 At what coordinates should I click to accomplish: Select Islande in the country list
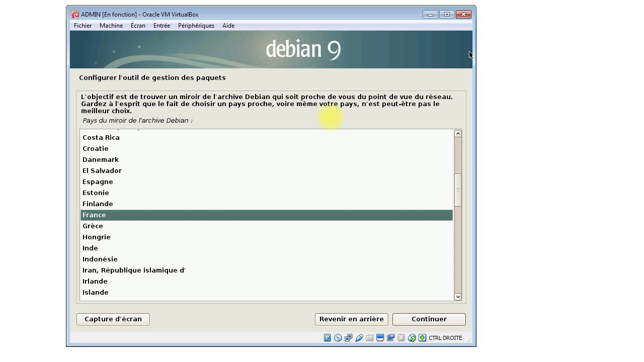[x=267, y=292]
